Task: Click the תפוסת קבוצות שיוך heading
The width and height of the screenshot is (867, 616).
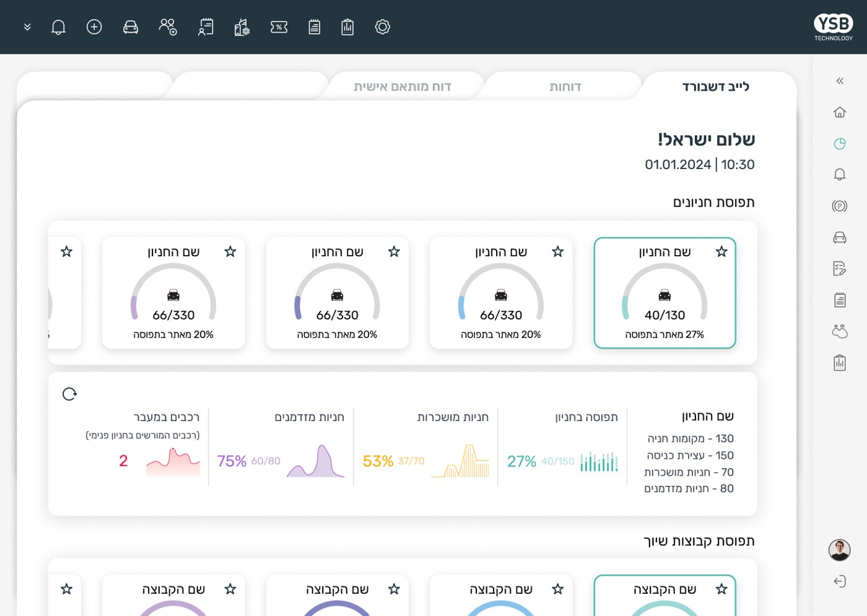Action: (x=699, y=541)
